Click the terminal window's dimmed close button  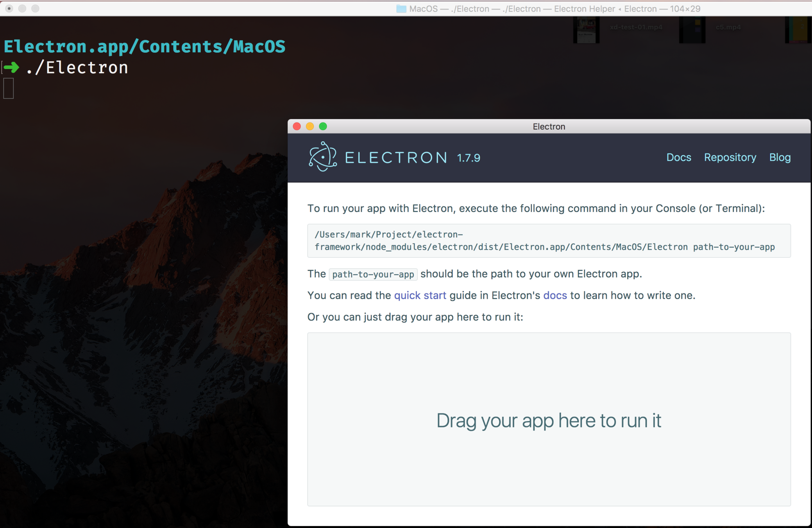9,8
